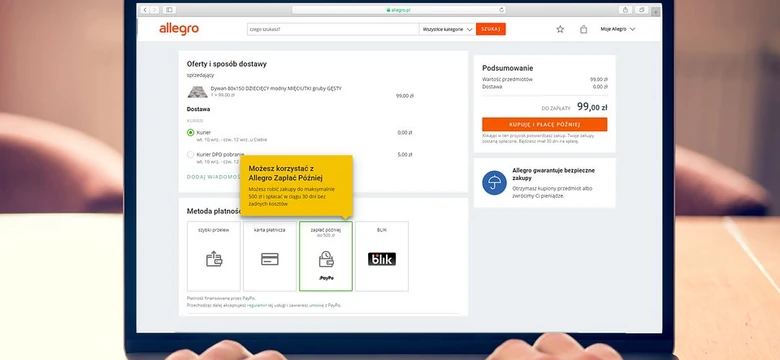Choose the karta płatnicza payment tile
The height and width of the screenshot is (360, 780).
coord(270,256)
